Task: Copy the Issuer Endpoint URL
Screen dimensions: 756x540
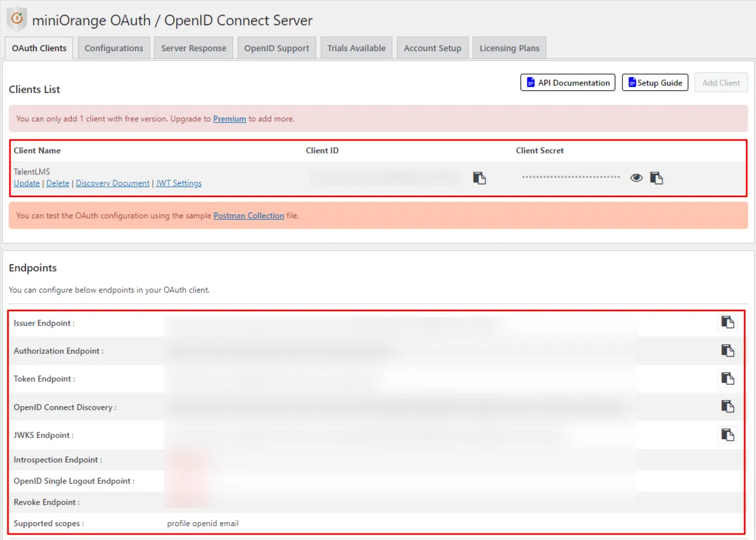Action: pos(727,322)
